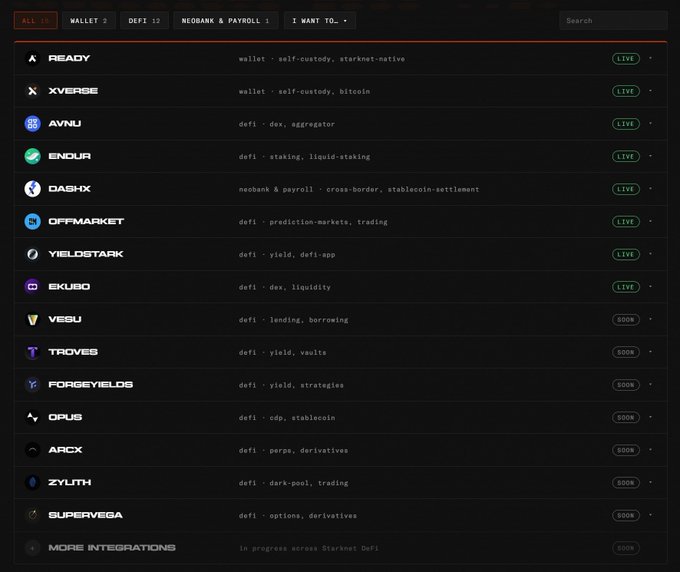
Task: Focus the Search input field
Action: (613, 20)
